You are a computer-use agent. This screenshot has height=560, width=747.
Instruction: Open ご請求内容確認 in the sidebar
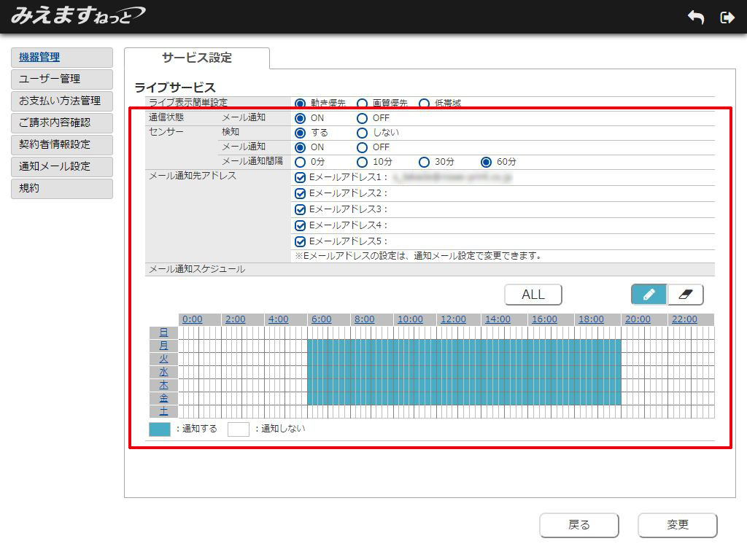(62, 122)
